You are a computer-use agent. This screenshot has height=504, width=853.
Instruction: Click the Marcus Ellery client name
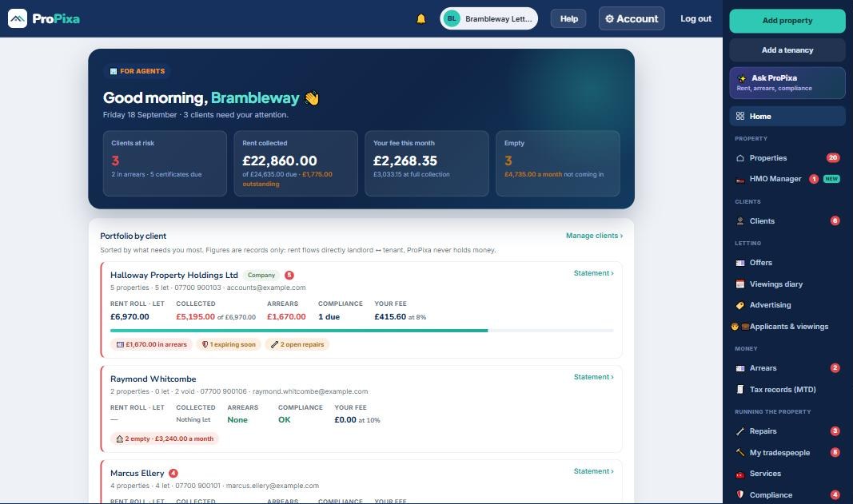point(137,473)
